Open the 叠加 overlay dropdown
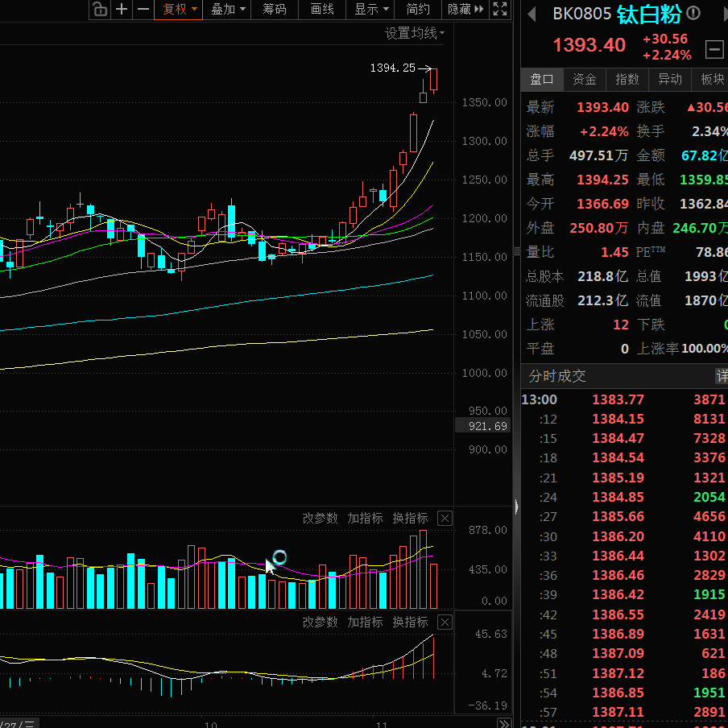This screenshot has height=728, width=728. point(227,10)
